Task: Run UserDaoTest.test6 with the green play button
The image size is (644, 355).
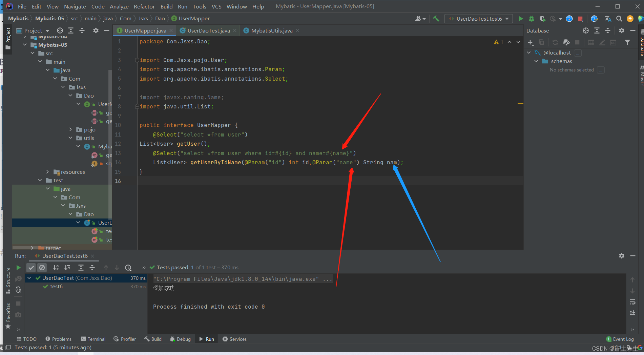Action: pyautogui.click(x=521, y=19)
